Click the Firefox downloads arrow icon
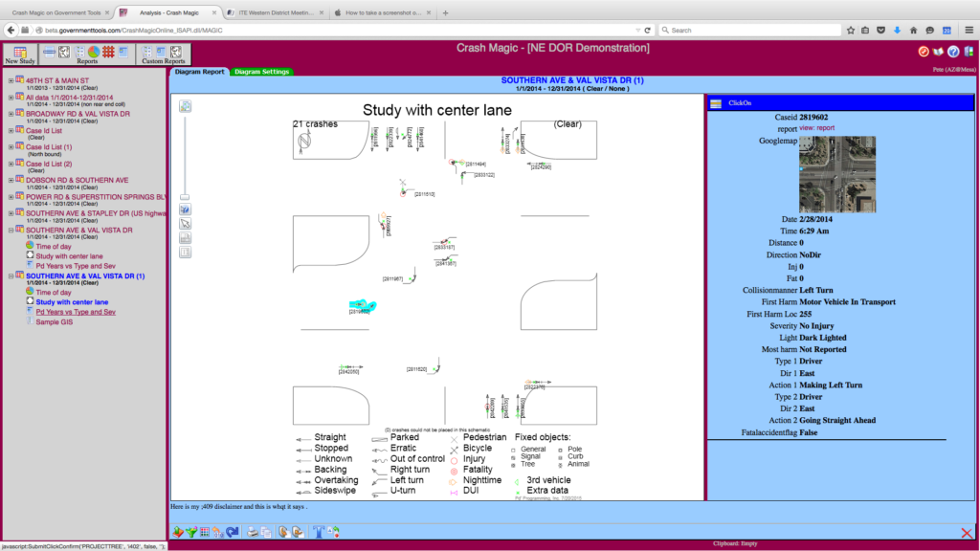Viewport: 980px width, 551px height. coord(898,30)
